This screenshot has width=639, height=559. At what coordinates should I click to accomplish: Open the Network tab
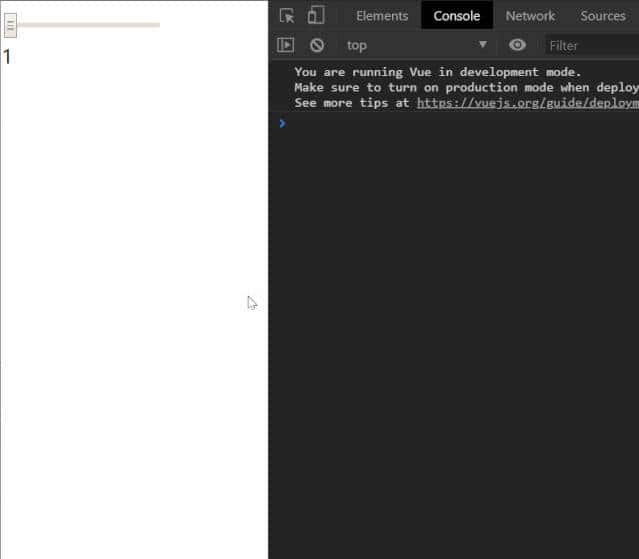(x=530, y=15)
